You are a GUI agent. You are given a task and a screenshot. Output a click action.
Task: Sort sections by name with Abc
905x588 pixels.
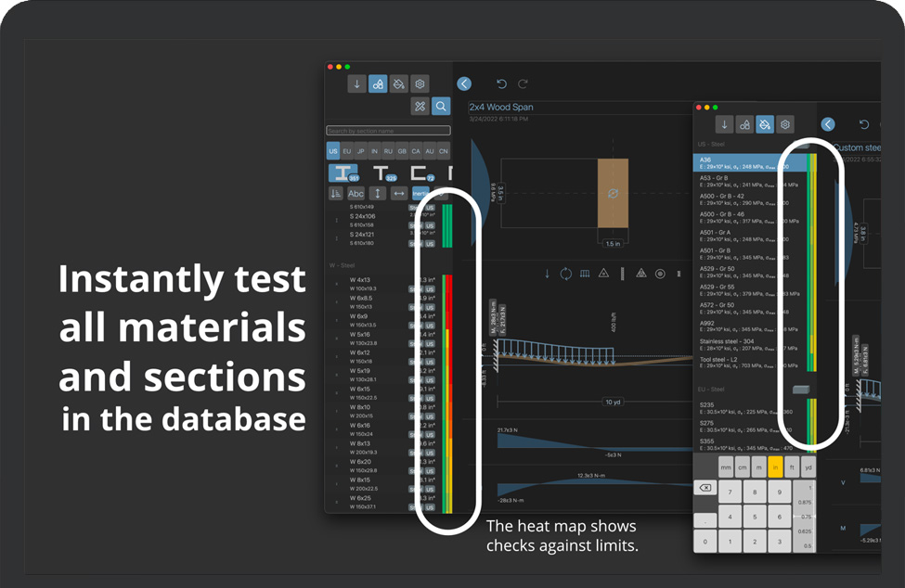356,194
